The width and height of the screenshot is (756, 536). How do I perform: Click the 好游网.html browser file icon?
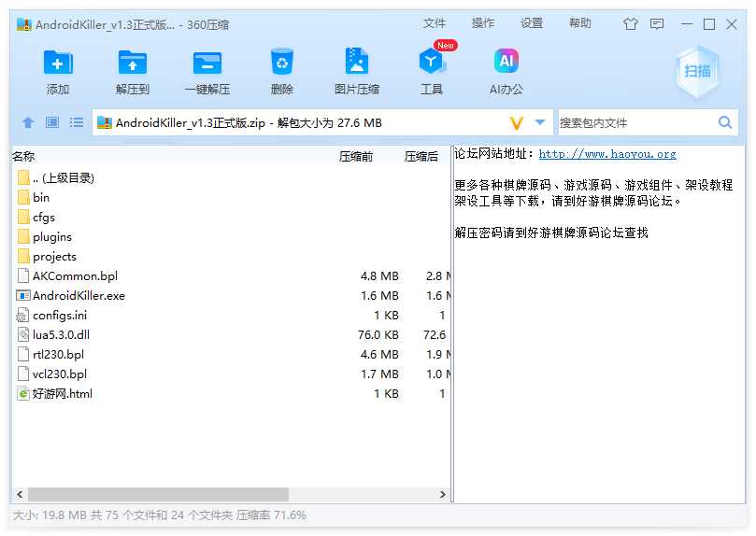pos(23,393)
